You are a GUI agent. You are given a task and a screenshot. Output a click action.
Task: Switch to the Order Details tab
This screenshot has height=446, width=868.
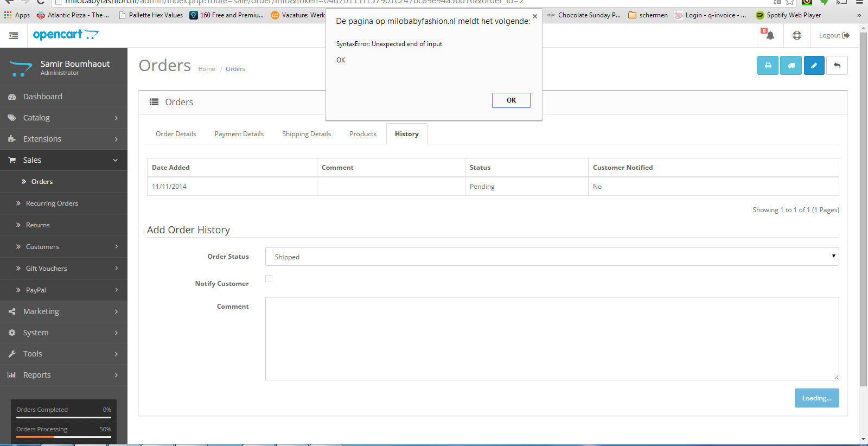[176, 134]
